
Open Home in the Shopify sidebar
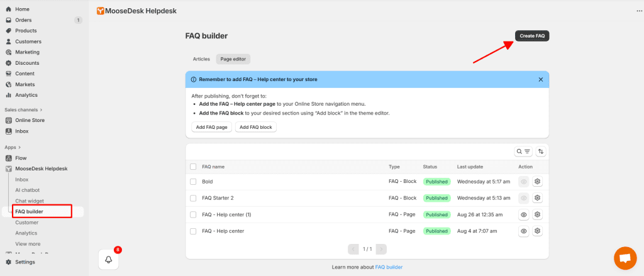pyautogui.click(x=22, y=9)
